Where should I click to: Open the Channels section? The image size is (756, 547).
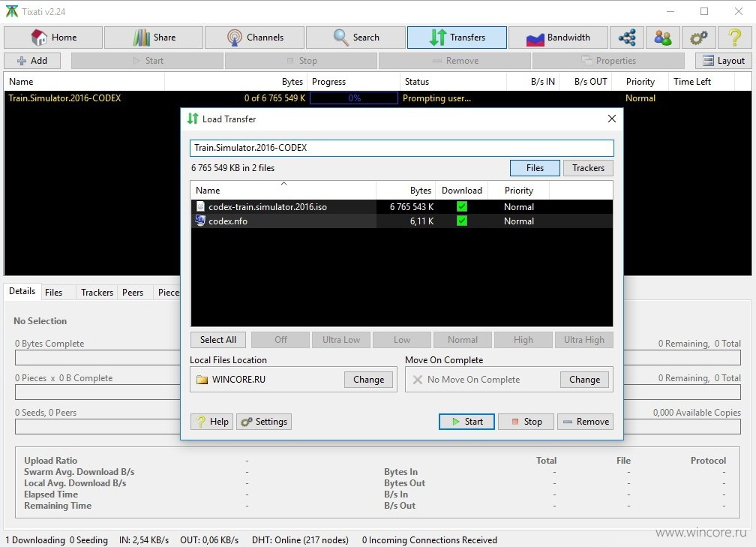coord(254,38)
